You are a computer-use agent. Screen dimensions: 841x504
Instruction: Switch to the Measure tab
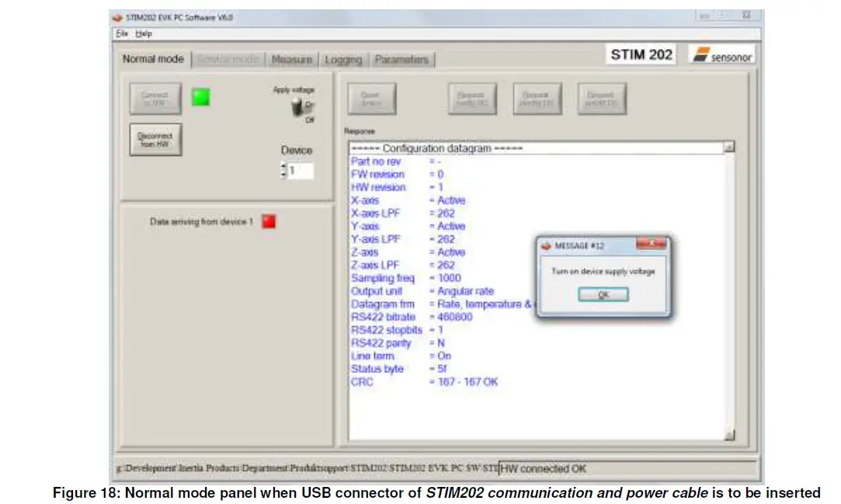[x=293, y=59]
